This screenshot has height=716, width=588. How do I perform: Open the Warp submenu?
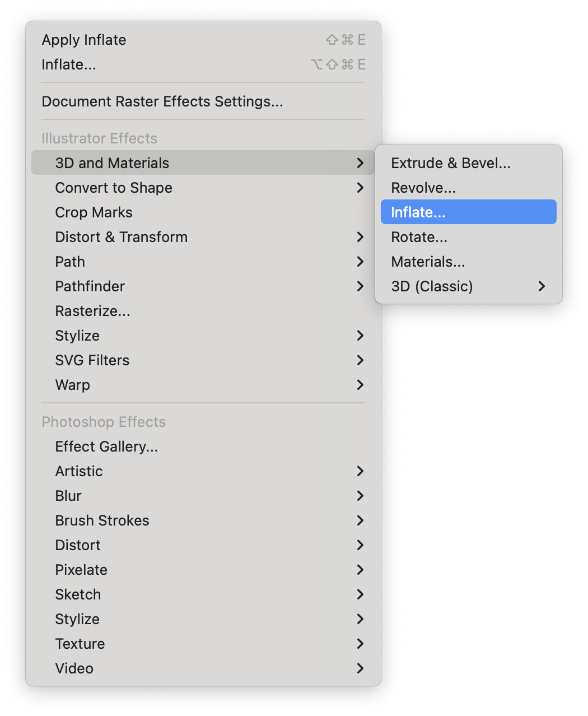[x=203, y=385]
